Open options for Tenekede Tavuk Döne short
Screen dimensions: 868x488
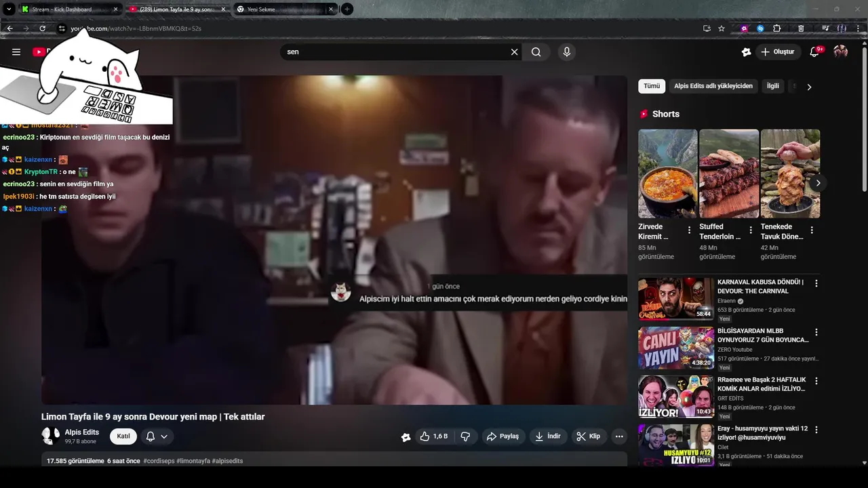(x=812, y=230)
